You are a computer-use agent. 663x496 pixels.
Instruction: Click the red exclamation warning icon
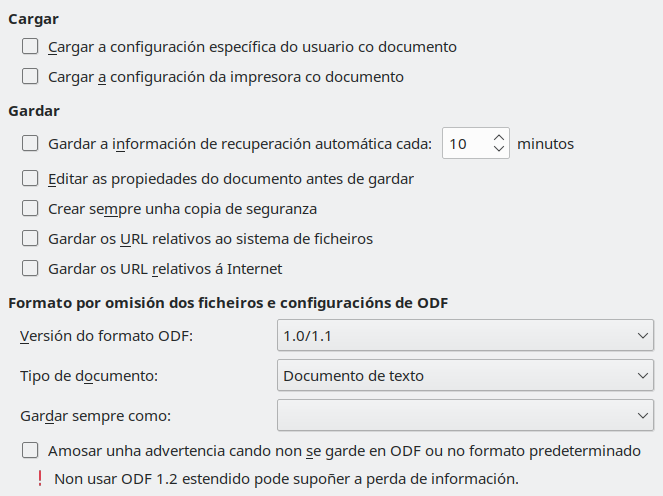[39, 478]
